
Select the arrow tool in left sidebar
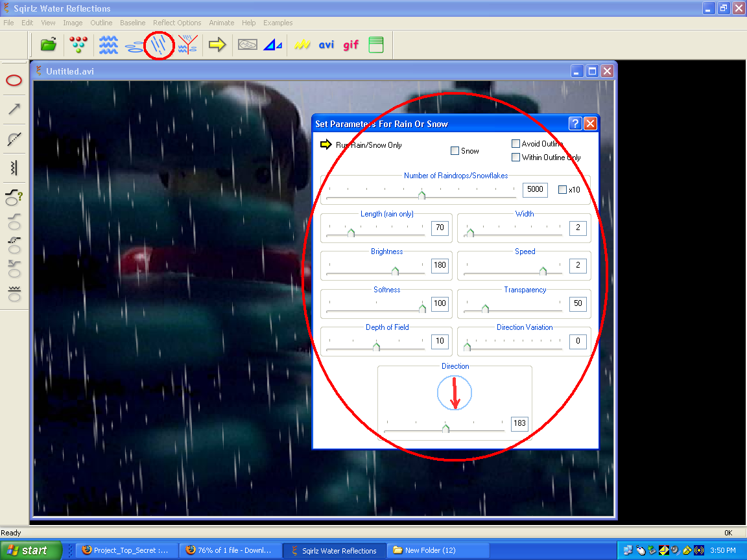point(14,109)
